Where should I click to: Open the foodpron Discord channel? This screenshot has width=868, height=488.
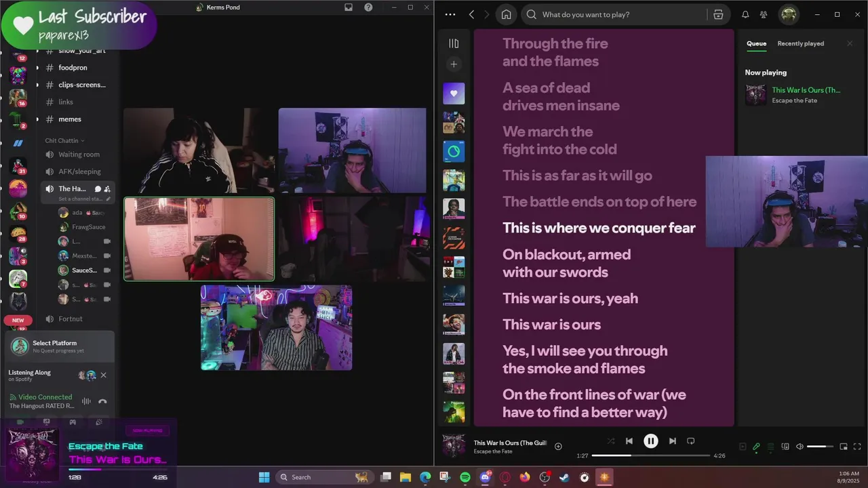[73, 68]
